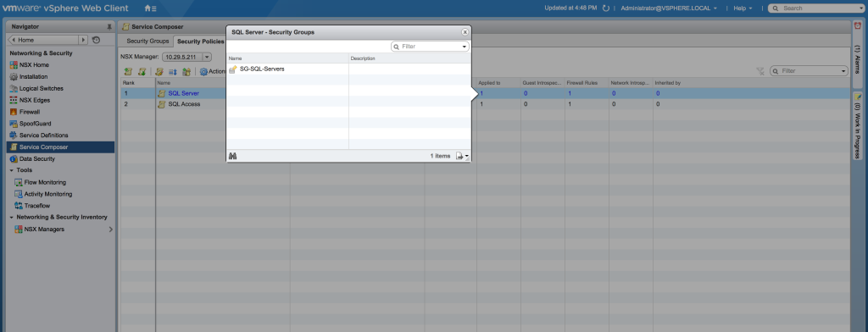This screenshot has width=868, height=332.
Task: Click the Manage Priority toolbar icon
Action: 173,71
